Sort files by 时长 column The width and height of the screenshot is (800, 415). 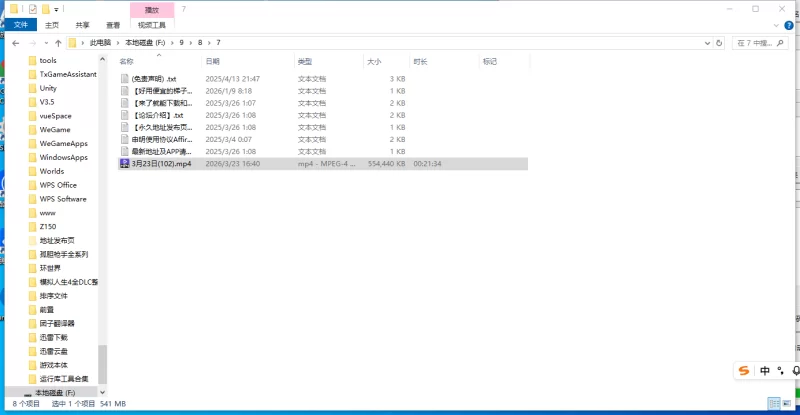pos(444,61)
